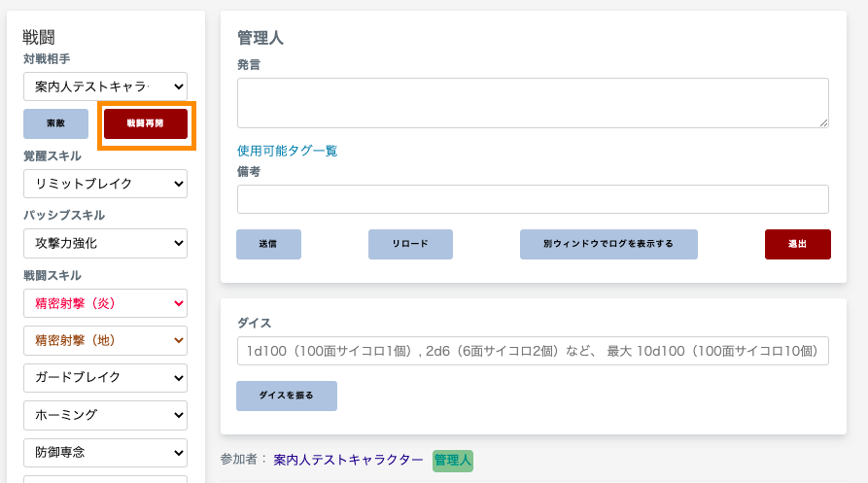Open the 防御専念 dropdown
The height and width of the screenshot is (483, 868).
coord(105,453)
